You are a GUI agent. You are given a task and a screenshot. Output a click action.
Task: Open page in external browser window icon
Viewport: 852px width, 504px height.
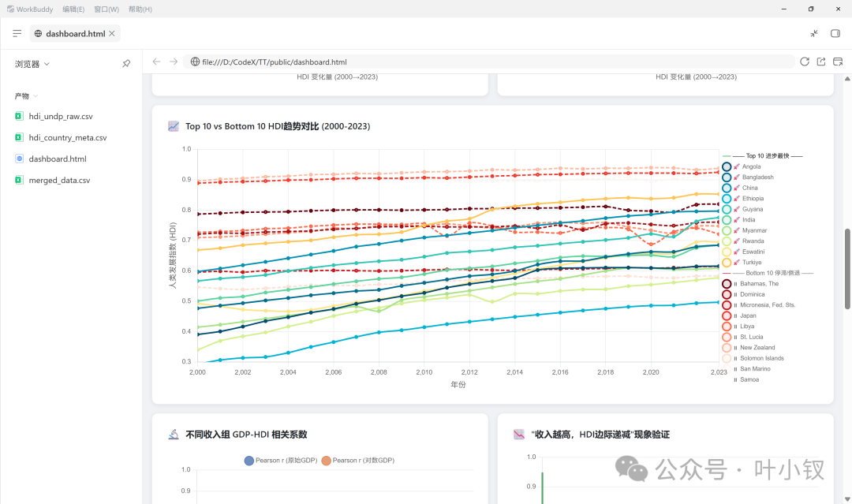[838, 62]
